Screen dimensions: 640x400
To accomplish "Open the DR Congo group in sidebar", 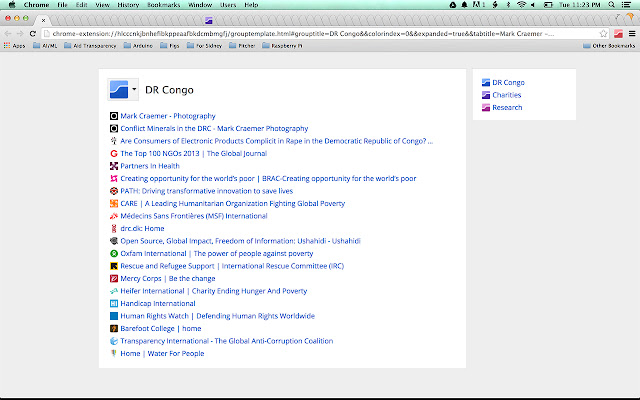I will coord(508,82).
